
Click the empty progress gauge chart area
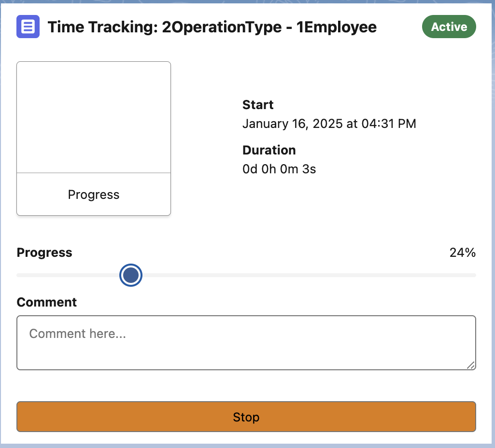pos(94,117)
